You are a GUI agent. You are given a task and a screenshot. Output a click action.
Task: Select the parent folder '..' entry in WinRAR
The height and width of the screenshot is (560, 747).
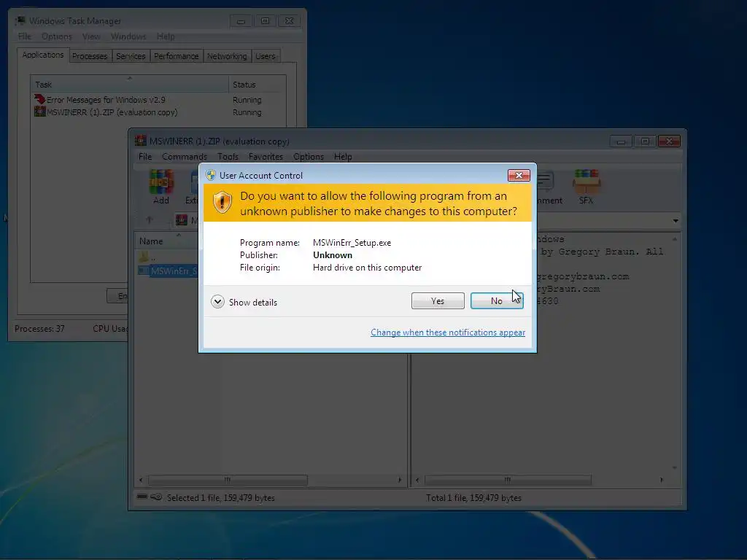tap(147, 257)
